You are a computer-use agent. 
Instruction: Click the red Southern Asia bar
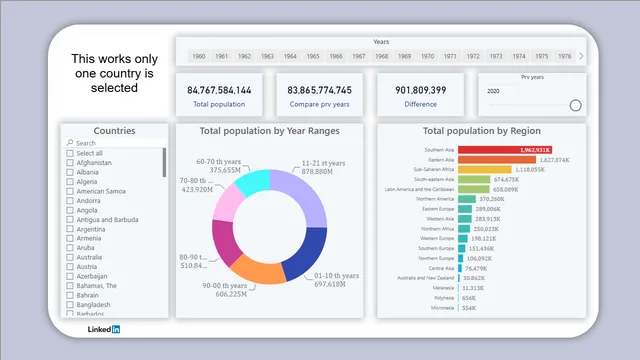[x=505, y=150]
